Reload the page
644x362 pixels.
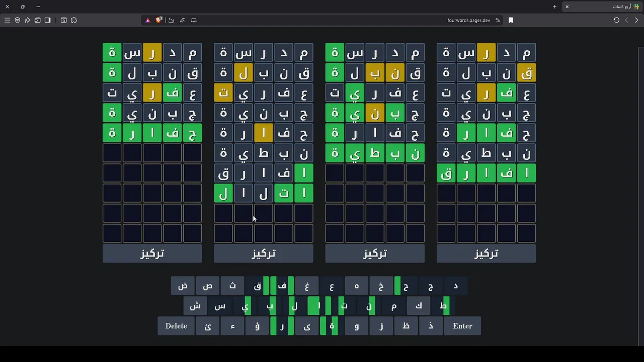tap(616, 20)
